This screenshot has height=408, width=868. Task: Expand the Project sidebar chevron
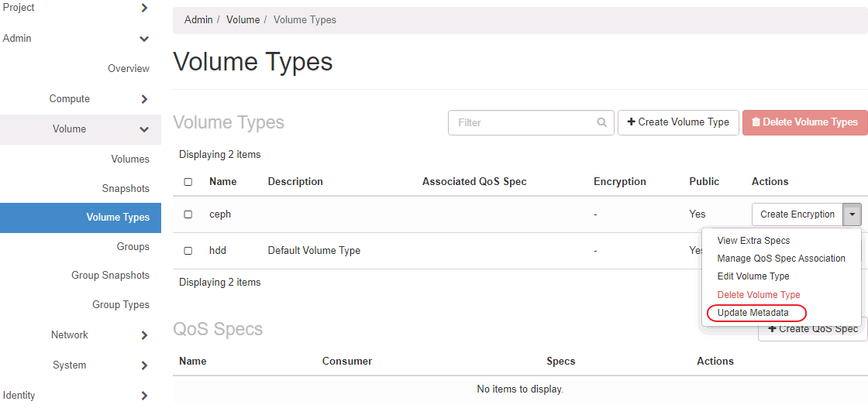click(144, 8)
